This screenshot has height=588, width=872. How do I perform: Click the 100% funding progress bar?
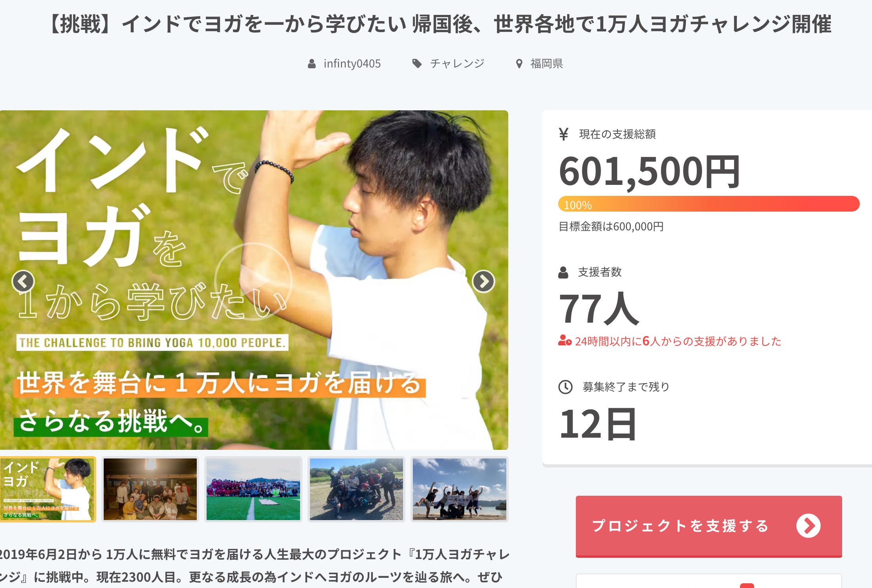click(709, 204)
